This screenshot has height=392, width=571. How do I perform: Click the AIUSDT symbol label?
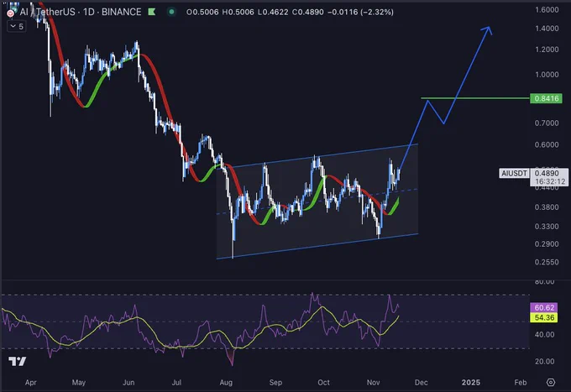click(514, 173)
